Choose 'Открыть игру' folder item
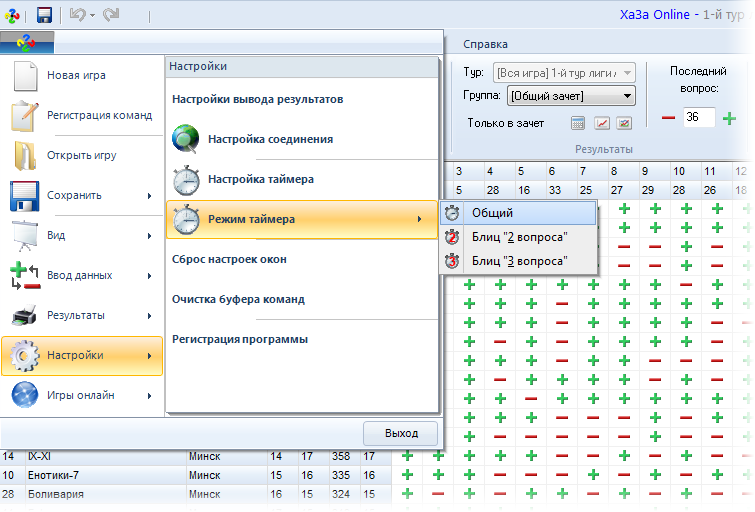The image size is (755, 512). 81,155
